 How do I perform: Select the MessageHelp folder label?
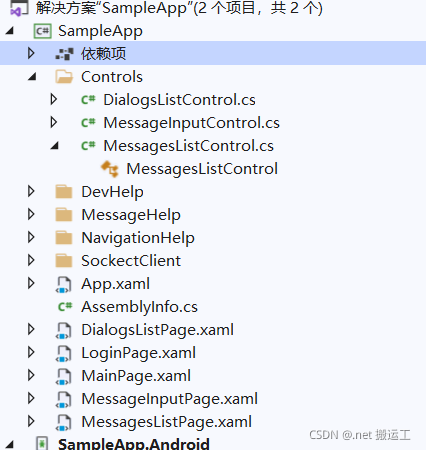pyautogui.click(x=131, y=215)
